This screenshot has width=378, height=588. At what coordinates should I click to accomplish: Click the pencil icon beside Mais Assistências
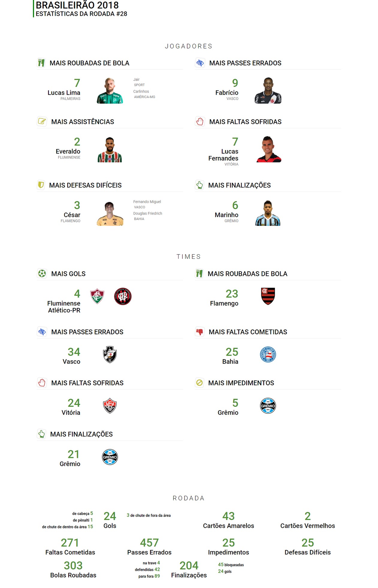pyautogui.click(x=42, y=122)
